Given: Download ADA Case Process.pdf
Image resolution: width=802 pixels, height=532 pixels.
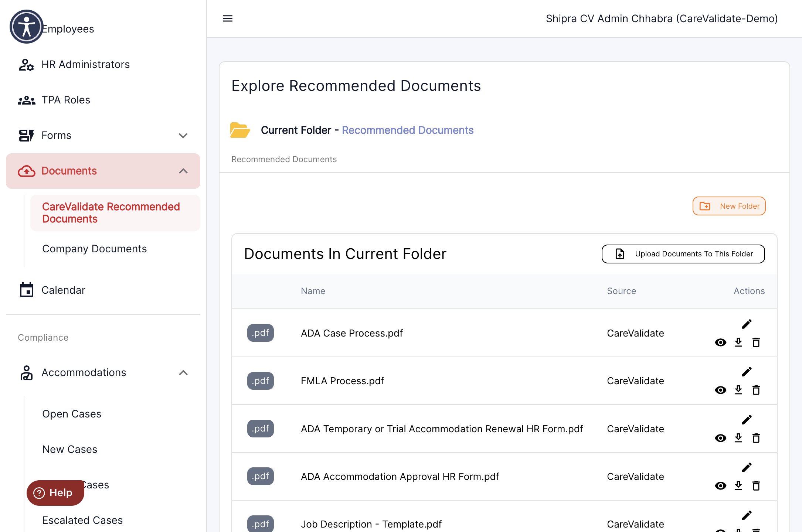Looking at the screenshot, I should (x=738, y=342).
